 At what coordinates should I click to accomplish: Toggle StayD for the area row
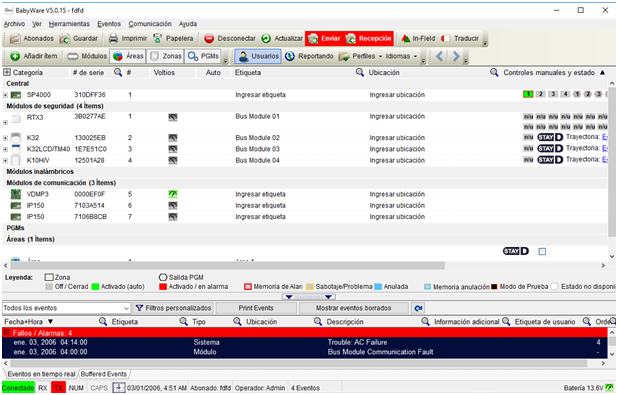516,251
